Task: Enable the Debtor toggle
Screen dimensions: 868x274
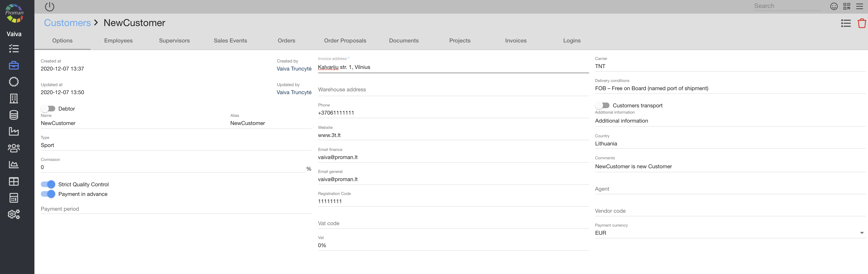Action: click(x=48, y=109)
